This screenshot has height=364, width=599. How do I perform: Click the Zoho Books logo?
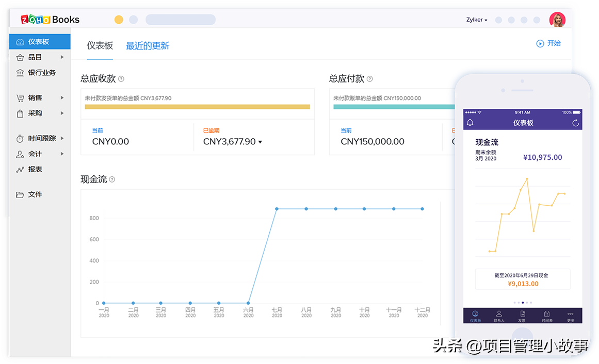pos(50,20)
